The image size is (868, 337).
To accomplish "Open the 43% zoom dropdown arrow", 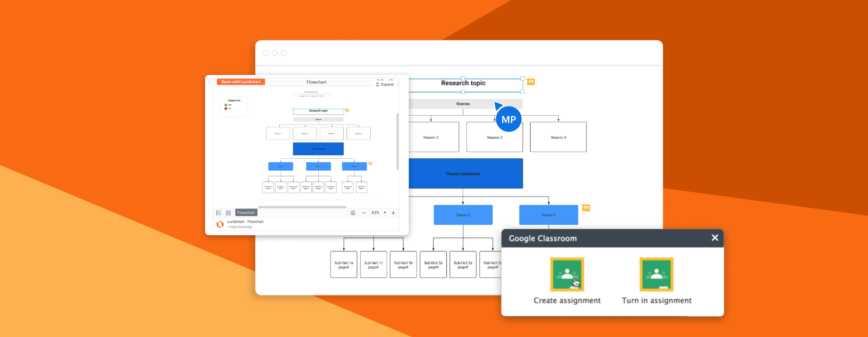I will 385,213.
